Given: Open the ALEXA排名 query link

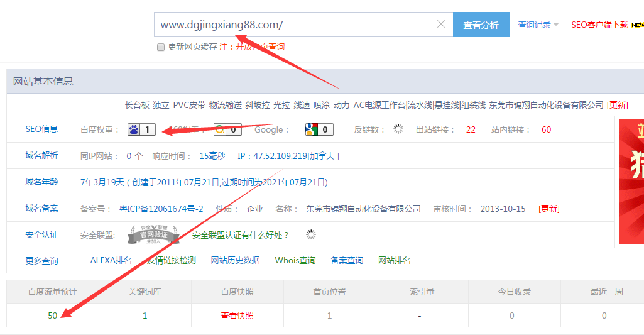Looking at the screenshot, I should 111,260.
